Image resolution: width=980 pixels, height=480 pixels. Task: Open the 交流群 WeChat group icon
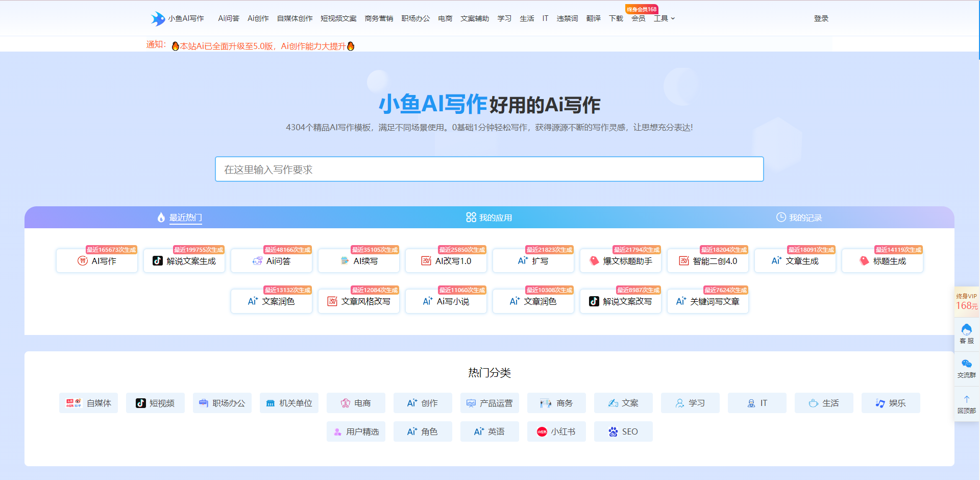pyautogui.click(x=966, y=364)
